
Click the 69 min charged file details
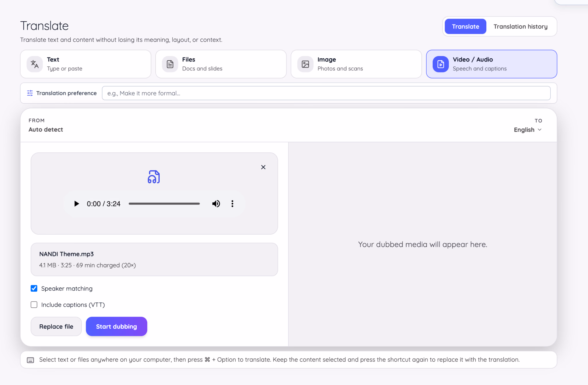[88, 265]
